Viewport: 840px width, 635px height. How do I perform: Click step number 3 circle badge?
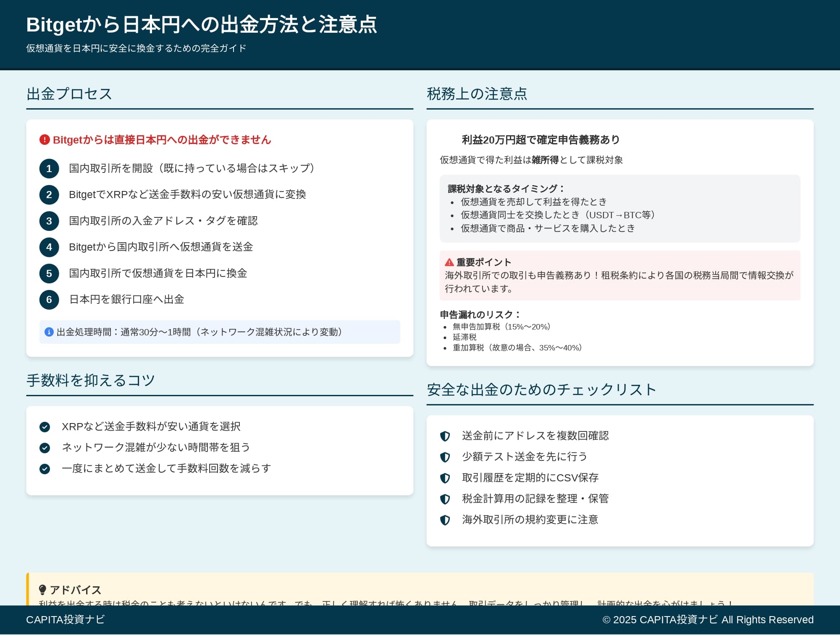tap(49, 221)
